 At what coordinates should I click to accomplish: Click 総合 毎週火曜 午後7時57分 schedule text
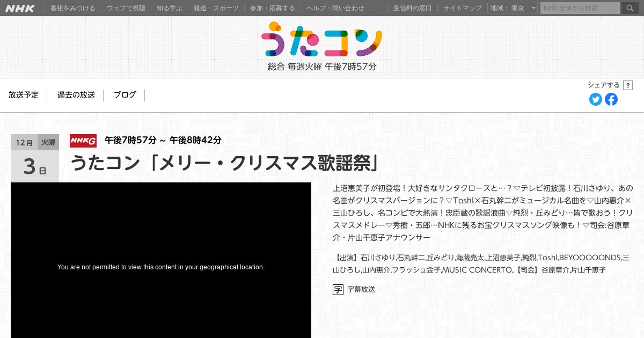[322, 67]
